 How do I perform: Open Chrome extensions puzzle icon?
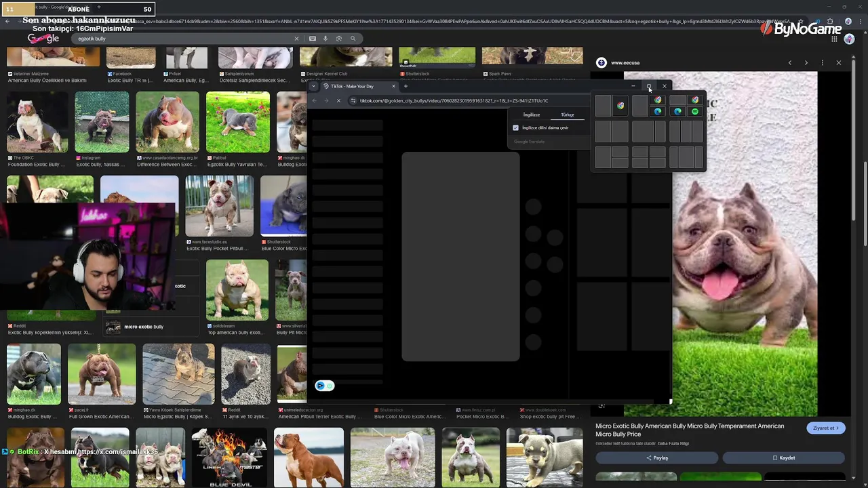click(x=830, y=22)
